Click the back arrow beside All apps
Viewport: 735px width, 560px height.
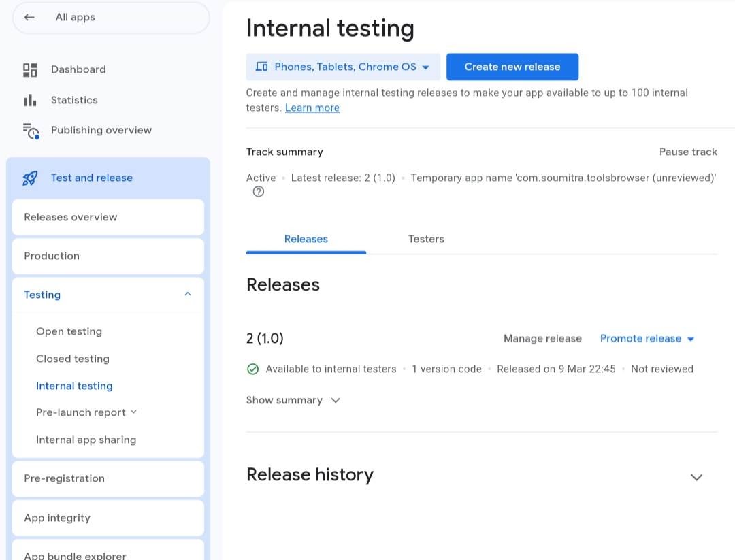[x=29, y=18]
